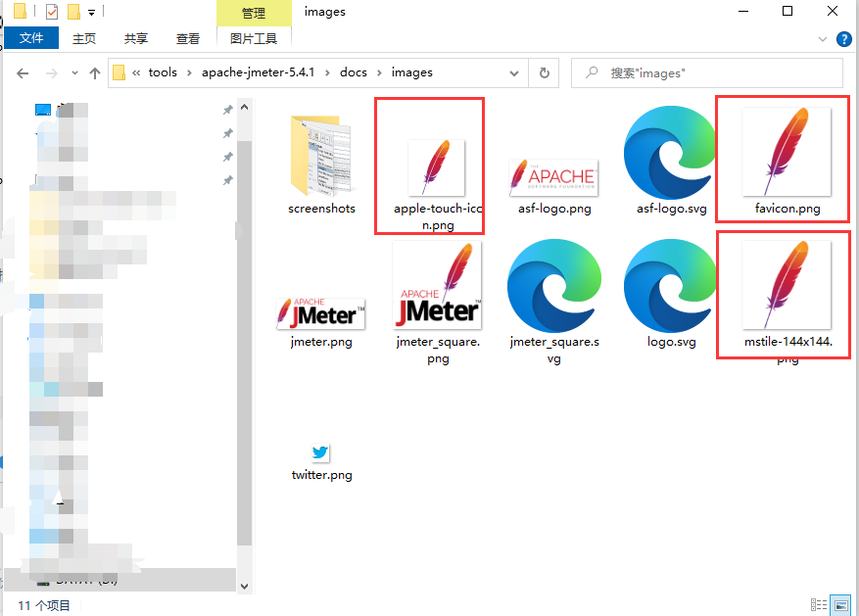Click docs in the address breadcrumb
Screen dimensions: 859x616
(x=354, y=72)
